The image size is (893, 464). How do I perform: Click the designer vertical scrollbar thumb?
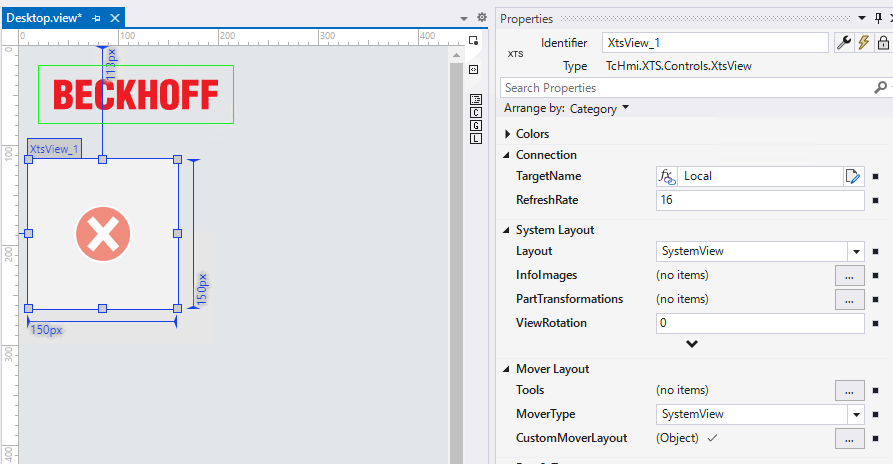(x=456, y=262)
